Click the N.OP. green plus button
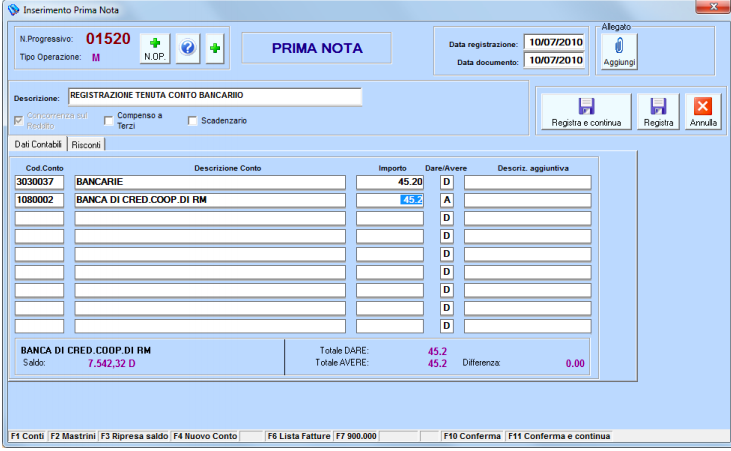The width and height of the screenshot is (731, 451). [x=155, y=49]
